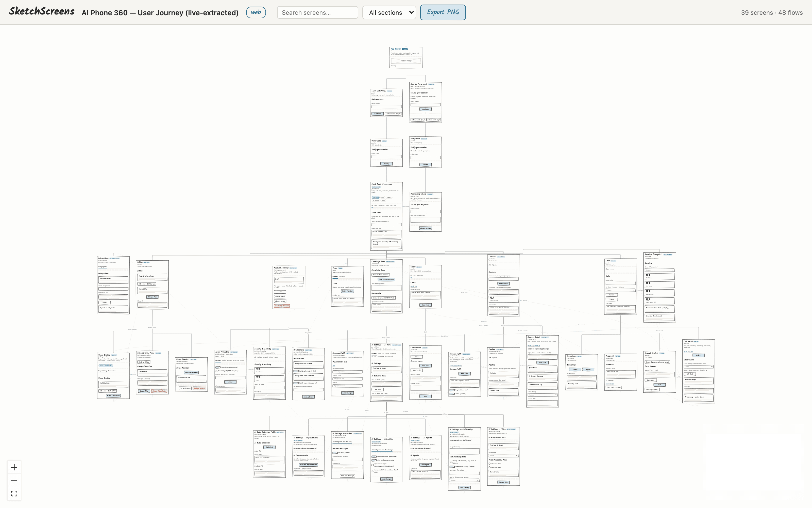Select the AI Settings — On-Hold card

[347, 455]
